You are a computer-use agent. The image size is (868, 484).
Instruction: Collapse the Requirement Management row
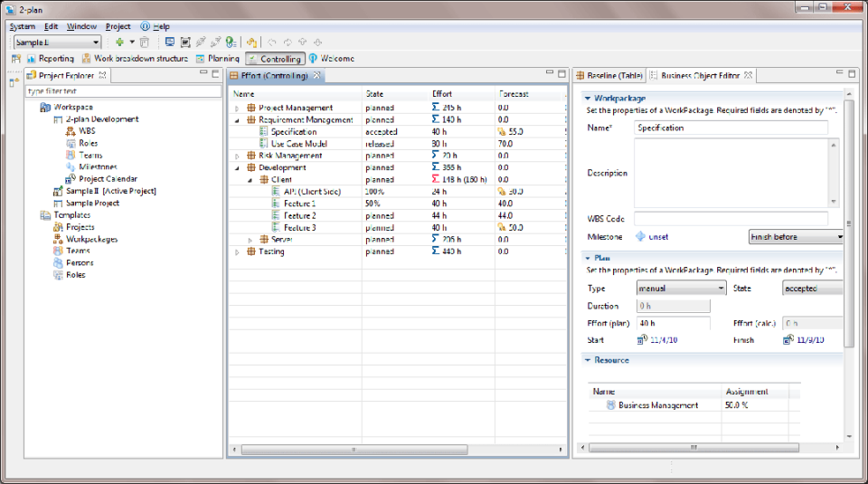pyautogui.click(x=237, y=120)
